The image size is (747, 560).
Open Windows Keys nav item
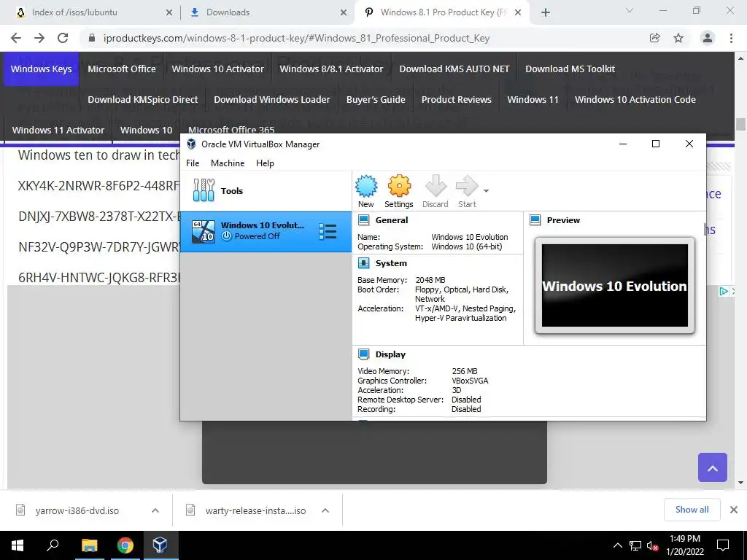[x=41, y=69]
